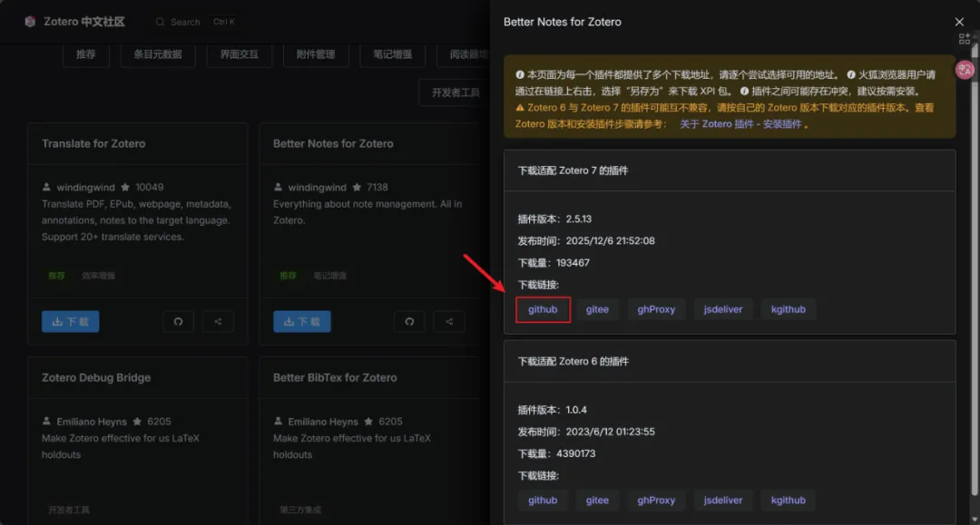Image resolution: width=980 pixels, height=525 pixels.
Task: Click release time 2025/12/6 21:52:08
Action: click(x=586, y=241)
